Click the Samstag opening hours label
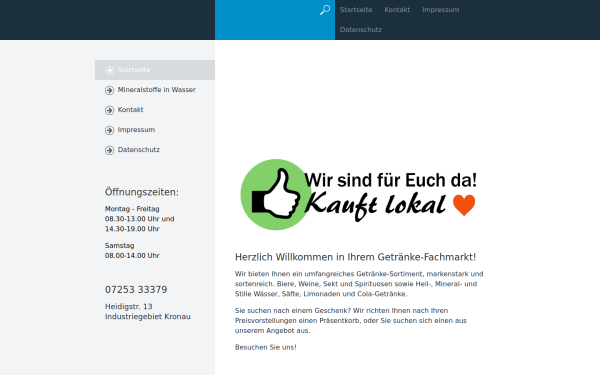600x375 pixels. point(119,246)
